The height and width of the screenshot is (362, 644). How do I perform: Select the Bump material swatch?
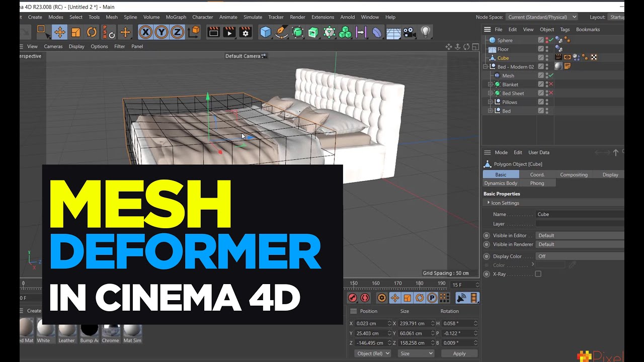[x=89, y=328]
